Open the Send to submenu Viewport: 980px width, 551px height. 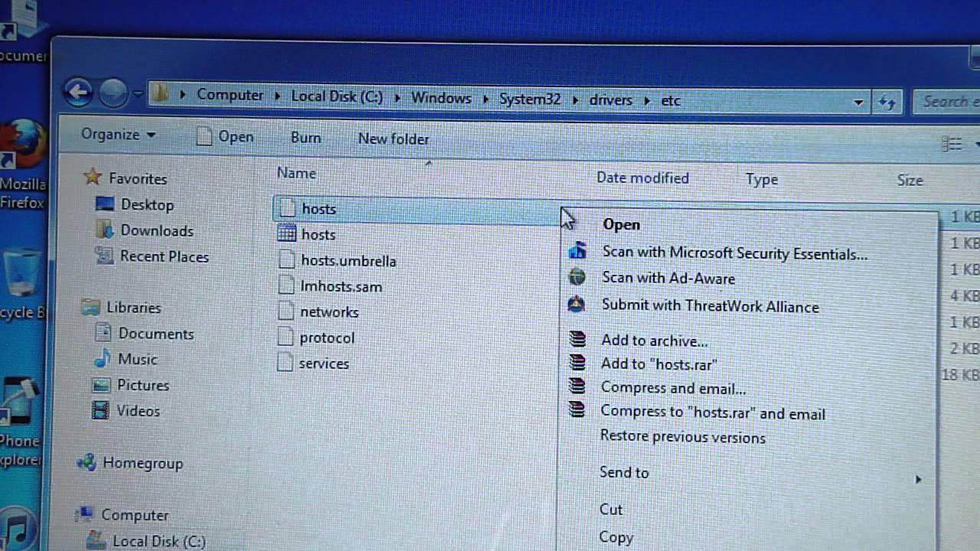pyautogui.click(x=624, y=473)
